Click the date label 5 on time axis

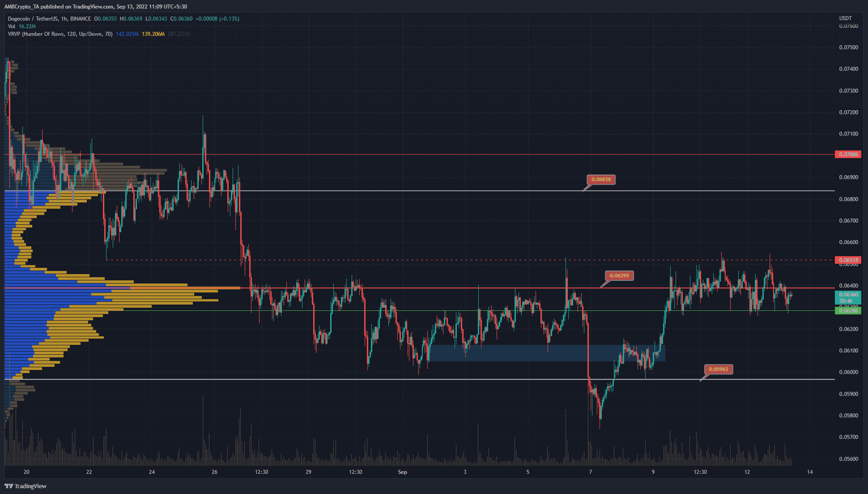point(528,472)
